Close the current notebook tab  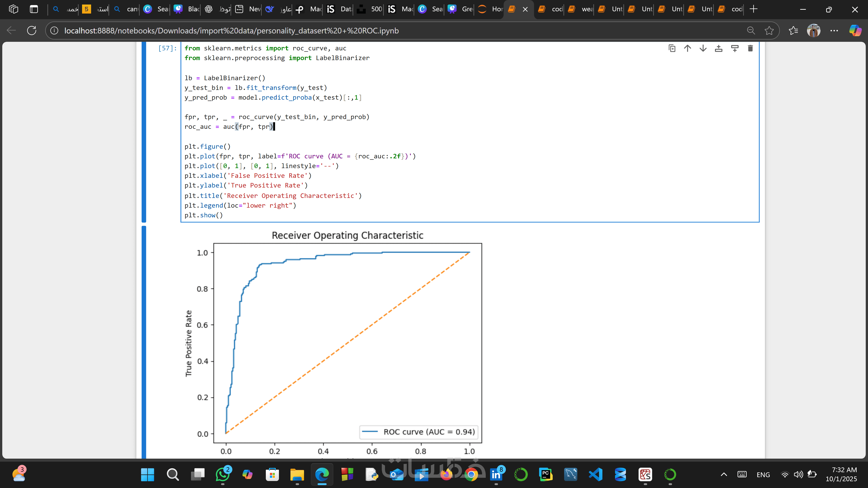pos(525,9)
